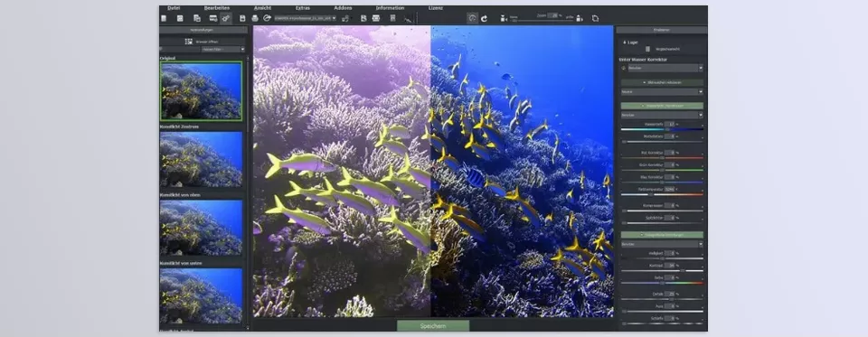Open the Extras menu
The height and width of the screenshot is (337, 868).
pyautogui.click(x=303, y=8)
